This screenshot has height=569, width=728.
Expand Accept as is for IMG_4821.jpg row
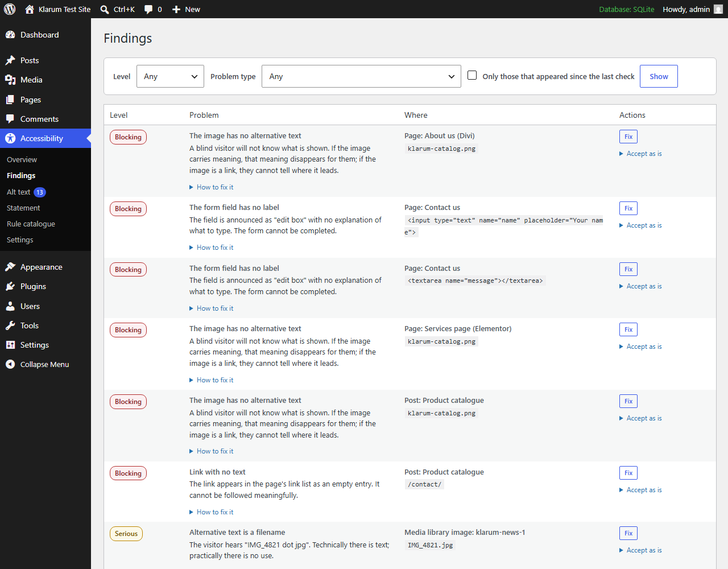pos(640,550)
